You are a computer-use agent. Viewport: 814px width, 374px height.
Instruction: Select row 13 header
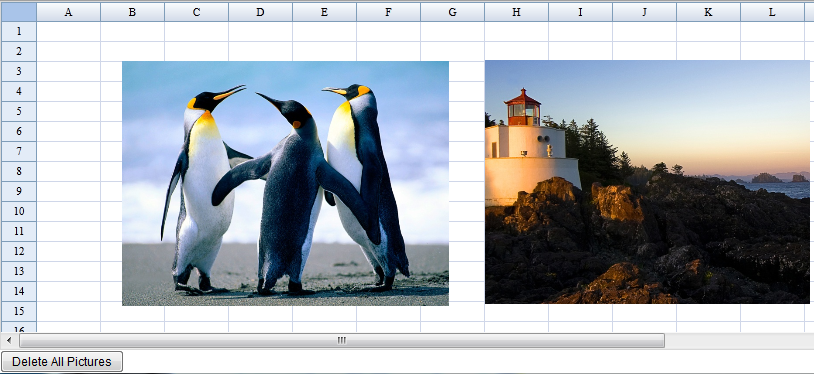coord(19,271)
